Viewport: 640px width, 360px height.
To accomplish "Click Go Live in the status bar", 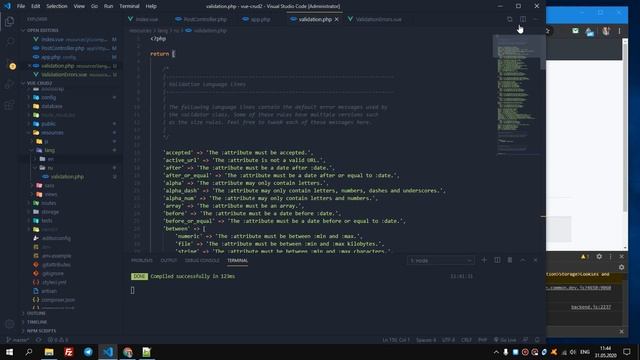I will tap(505, 340).
